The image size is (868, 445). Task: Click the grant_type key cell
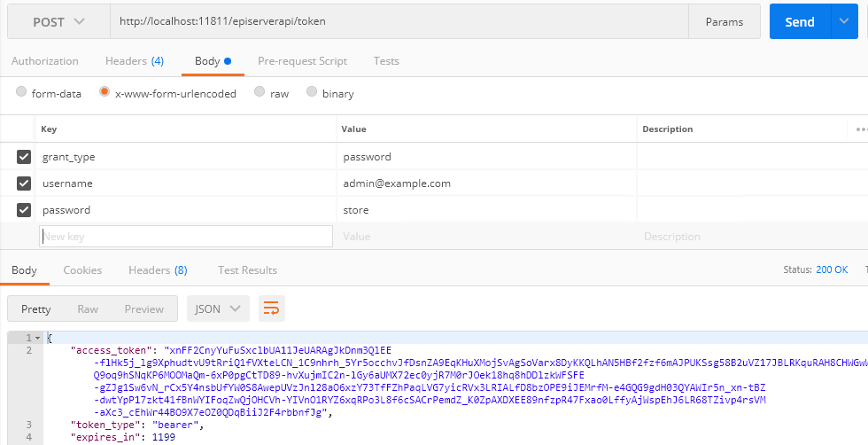click(x=185, y=157)
